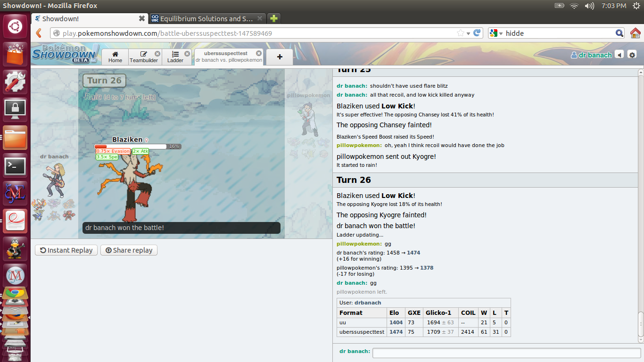This screenshot has height=362, width=644.
Task: Click the dr banach username button
Action: click(591, 55)
